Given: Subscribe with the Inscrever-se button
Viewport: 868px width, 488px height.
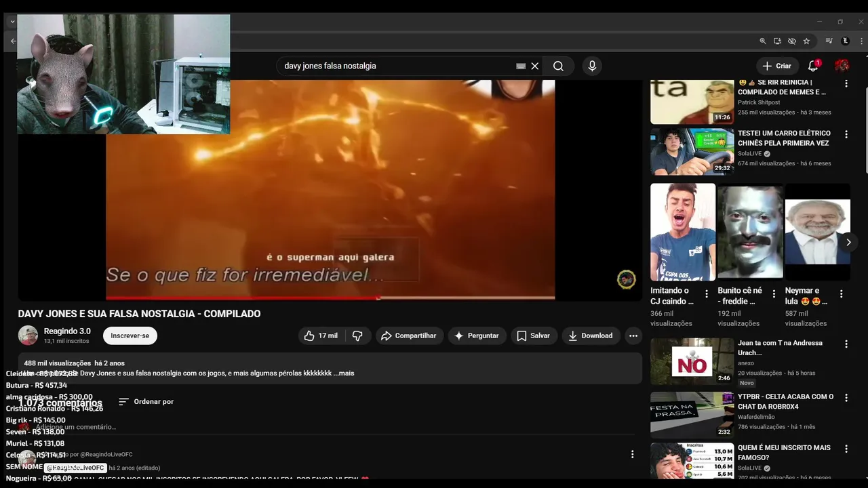Looking at the screenshot, I should 130,335.
